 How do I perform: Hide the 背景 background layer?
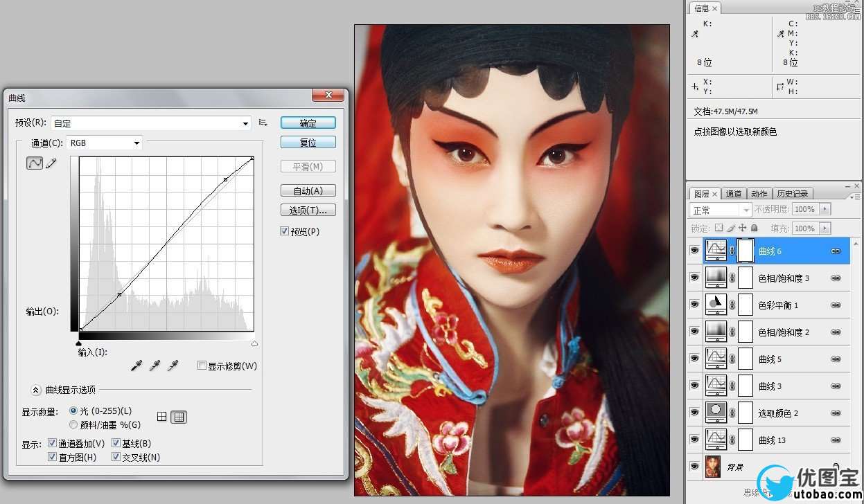pyautogui.click(x=694, y=467)
